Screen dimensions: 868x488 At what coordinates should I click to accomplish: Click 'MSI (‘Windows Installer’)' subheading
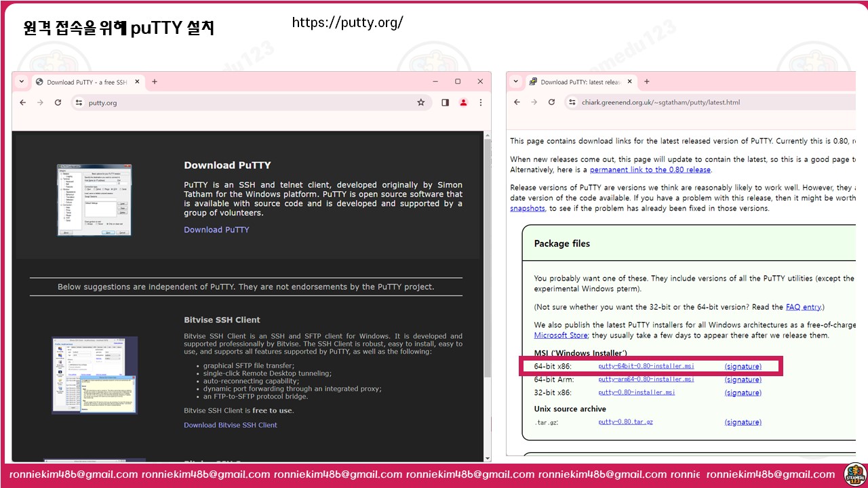coord(580,353)
